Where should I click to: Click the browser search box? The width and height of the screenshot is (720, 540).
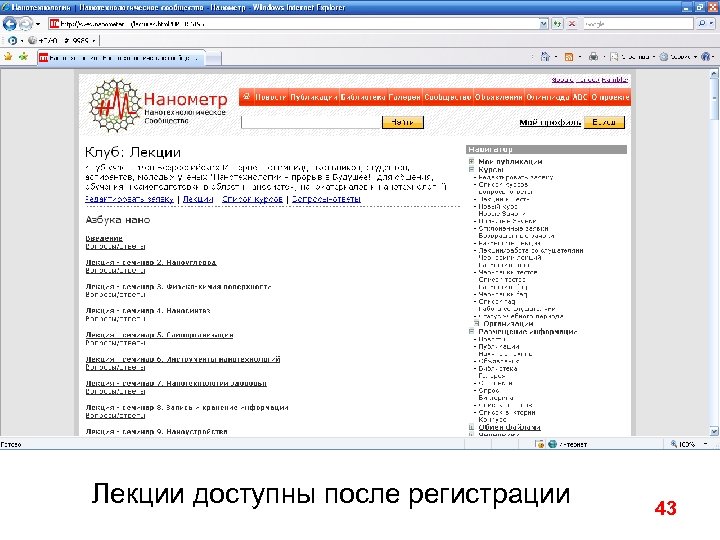coord(638,24)
